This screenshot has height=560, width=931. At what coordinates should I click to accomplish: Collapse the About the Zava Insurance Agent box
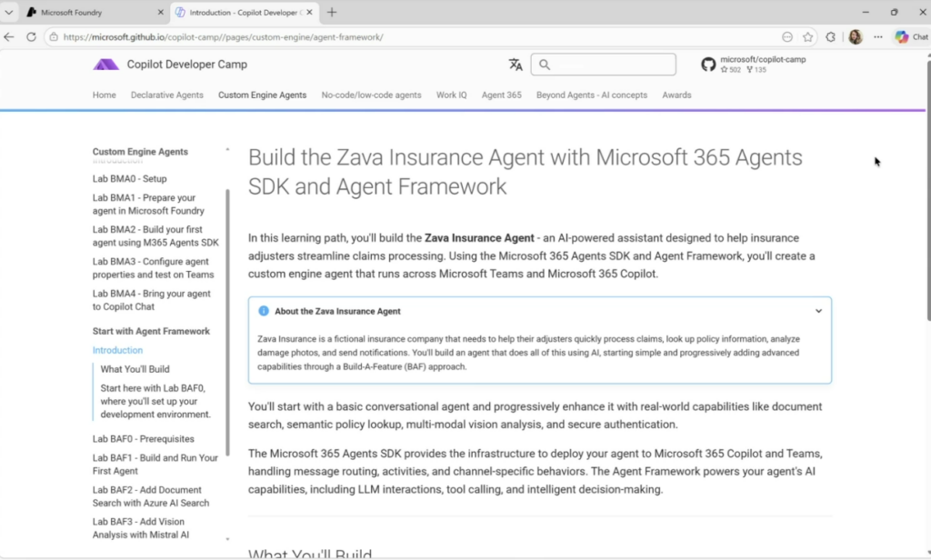click(818, 311)
